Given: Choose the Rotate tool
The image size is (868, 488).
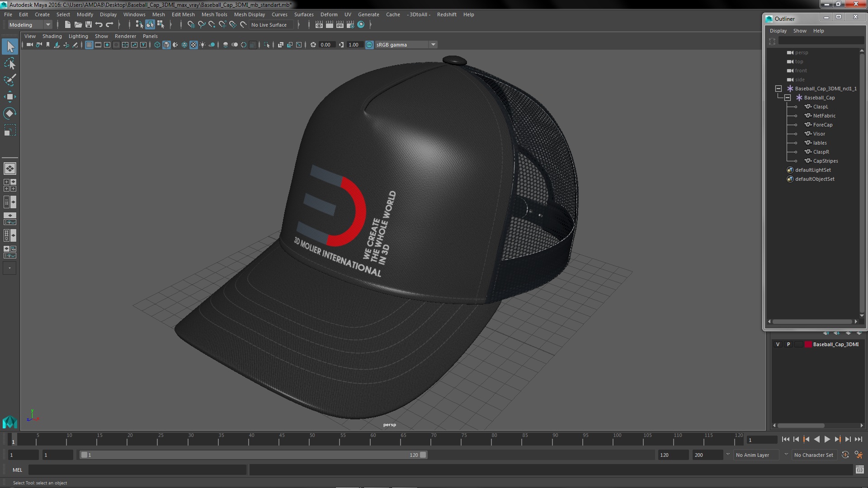Looking at the screenshot, I should [x=10, y=113].
